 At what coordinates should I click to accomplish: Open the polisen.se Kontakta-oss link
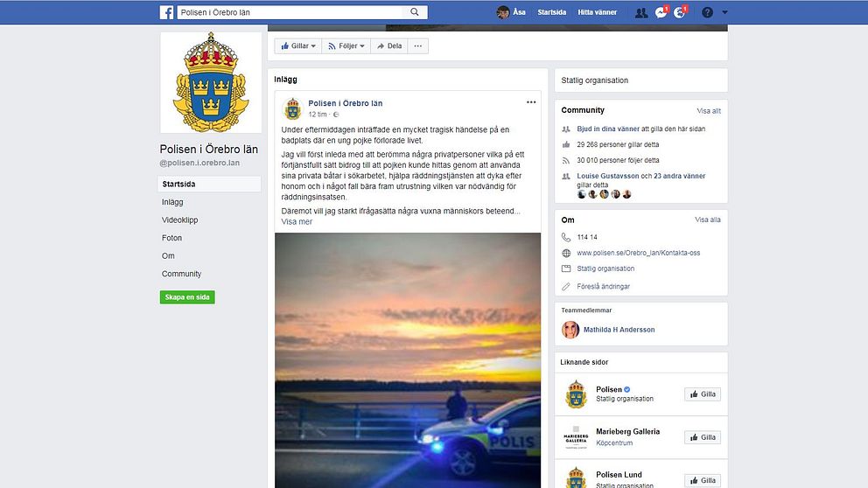(x=638, y=253)
